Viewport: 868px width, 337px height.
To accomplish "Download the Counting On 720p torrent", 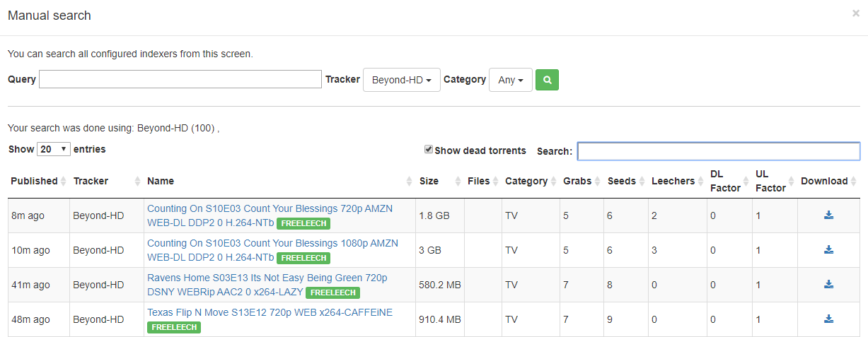I will pos(828,215).
